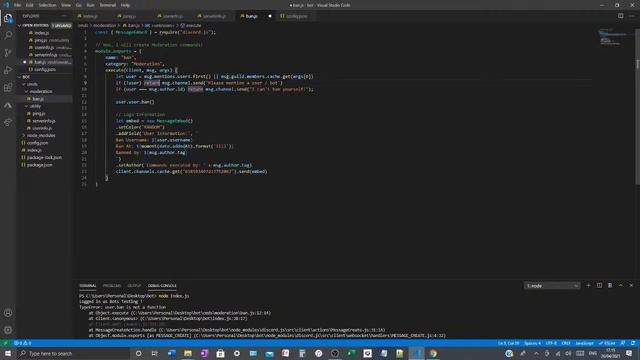The width and height of the screenshot is (640, 360).
Task: Open package-lock.json in the file tree
Action: 44,158
